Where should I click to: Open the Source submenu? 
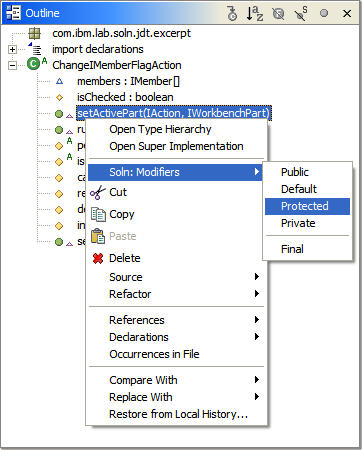pyautogui.click(x=176, y=277)
